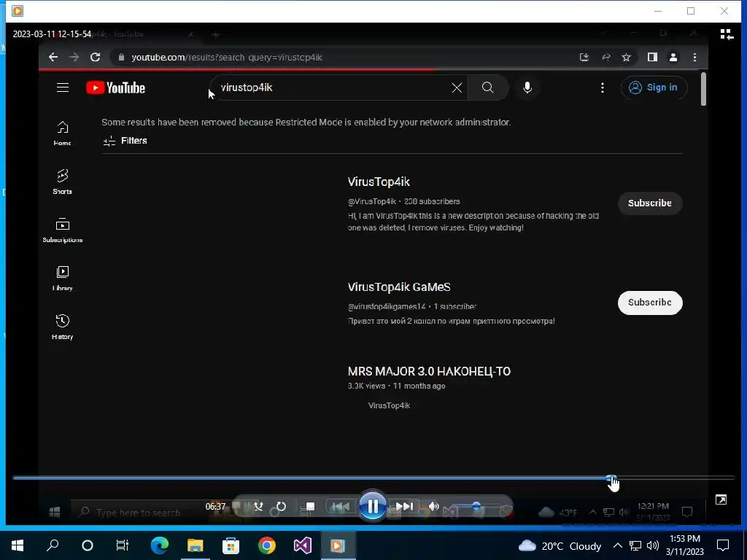747x560 pixels.
Task: Open the Chrome profile icon
Action: click(673, 57)
